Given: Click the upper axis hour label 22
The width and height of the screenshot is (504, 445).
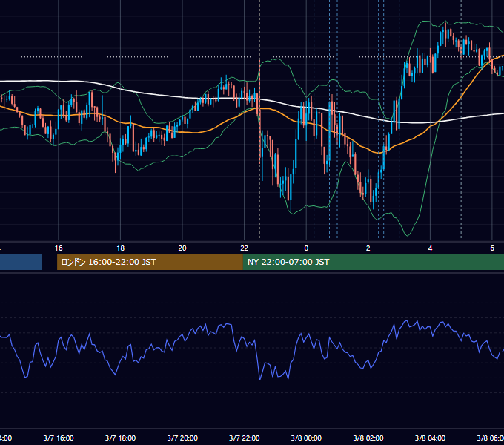Looking at the screenshot, I should click(x=245, y=248).
